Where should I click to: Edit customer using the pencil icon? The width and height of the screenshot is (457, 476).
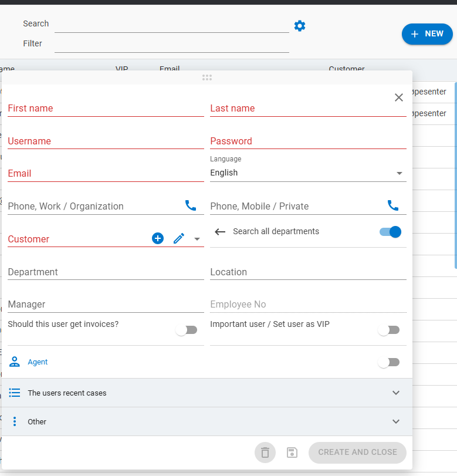tap(179, 238)
